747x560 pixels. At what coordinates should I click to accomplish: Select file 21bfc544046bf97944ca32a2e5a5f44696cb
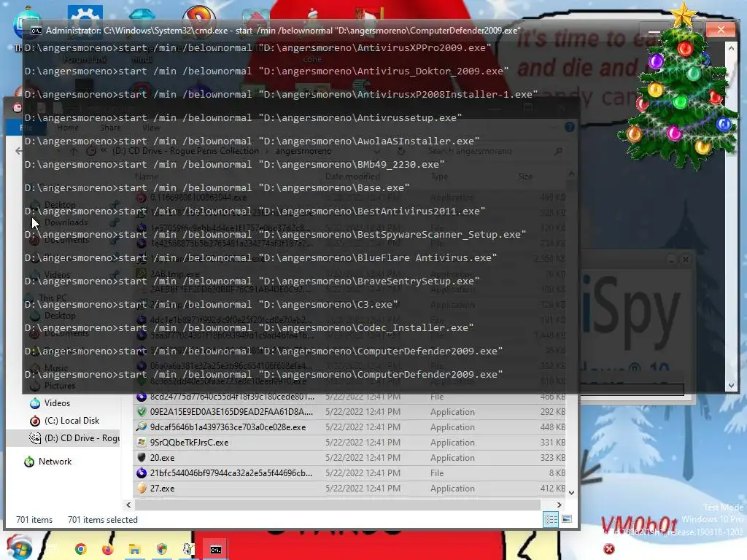(x=231, y=472)
